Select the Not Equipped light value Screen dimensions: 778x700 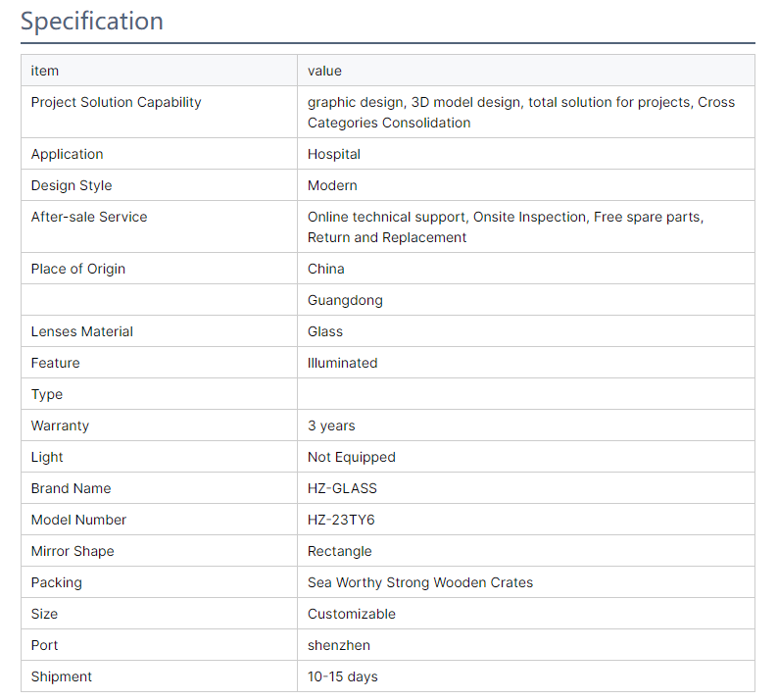(x=352, y=457)
